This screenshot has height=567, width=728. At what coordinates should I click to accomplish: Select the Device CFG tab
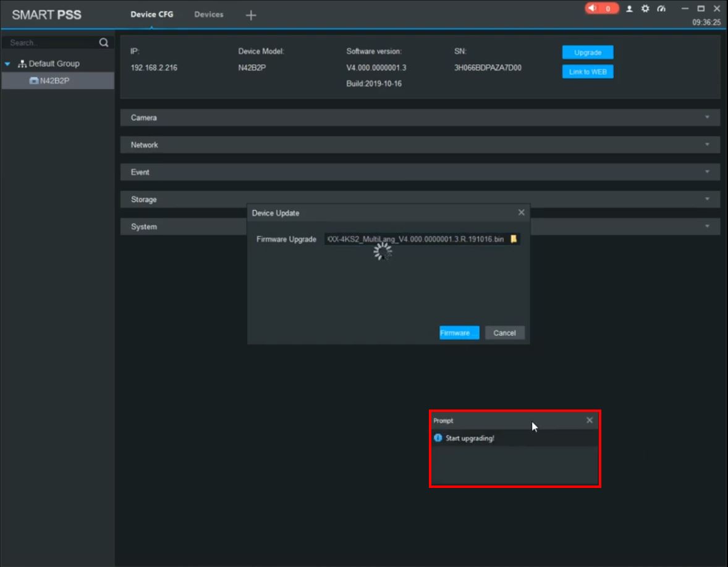pos(152,14)
